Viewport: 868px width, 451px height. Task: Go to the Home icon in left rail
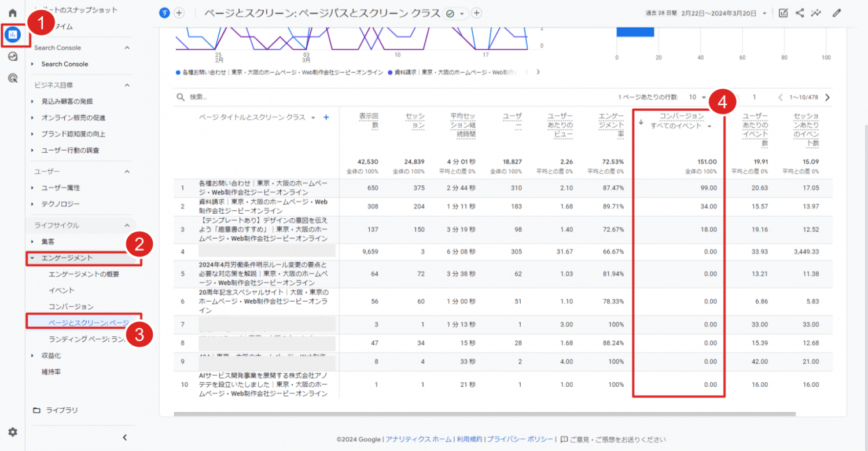[x=12, y=13]
